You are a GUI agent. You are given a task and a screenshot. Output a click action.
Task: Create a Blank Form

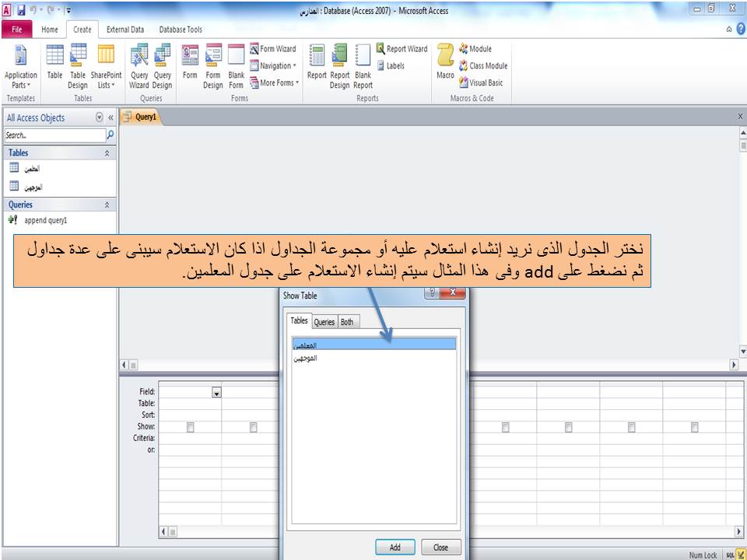[x=237, y=67]
